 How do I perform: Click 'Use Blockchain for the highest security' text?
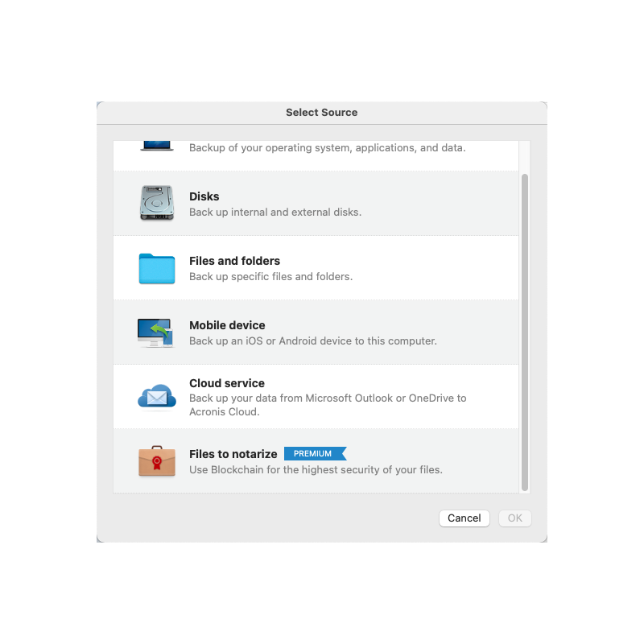[316, 470]
